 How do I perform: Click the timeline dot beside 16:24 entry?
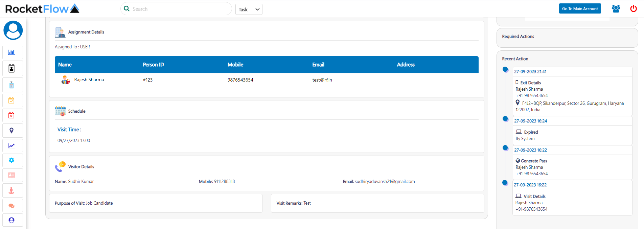(x=505, y=119)
